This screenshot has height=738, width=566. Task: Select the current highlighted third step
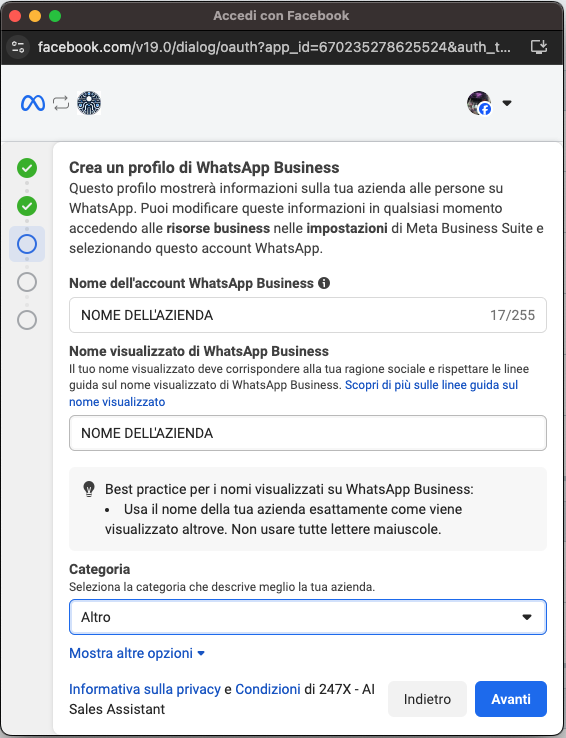click(x=27, y=244)
